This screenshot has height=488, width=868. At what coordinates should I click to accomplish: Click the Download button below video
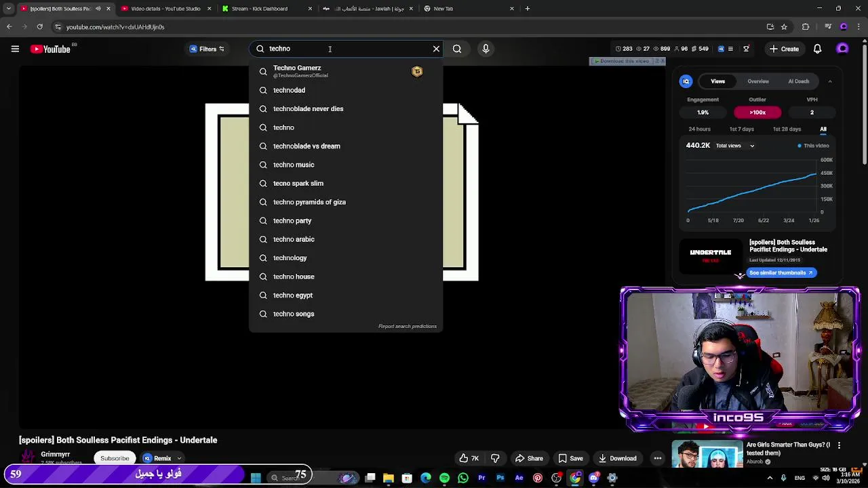pyautogui.click(x=617, y=458)
